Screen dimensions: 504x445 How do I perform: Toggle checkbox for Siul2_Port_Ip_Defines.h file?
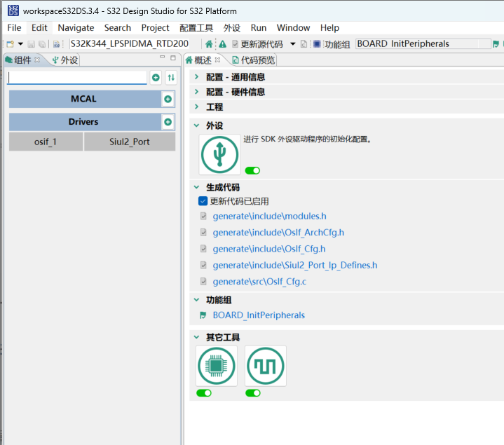tap(203, 265)
